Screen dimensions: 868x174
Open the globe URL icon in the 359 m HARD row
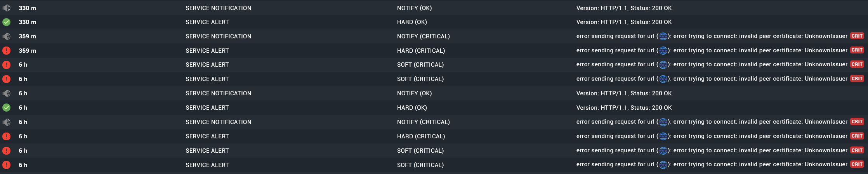[x=663, y=51]
